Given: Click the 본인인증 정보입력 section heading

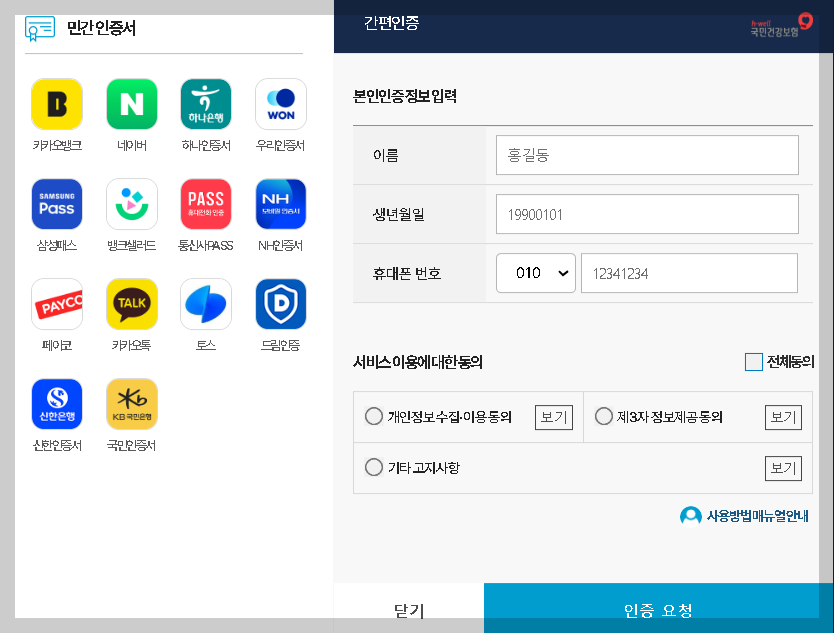Looking at the screenshot, I should 405,96.
